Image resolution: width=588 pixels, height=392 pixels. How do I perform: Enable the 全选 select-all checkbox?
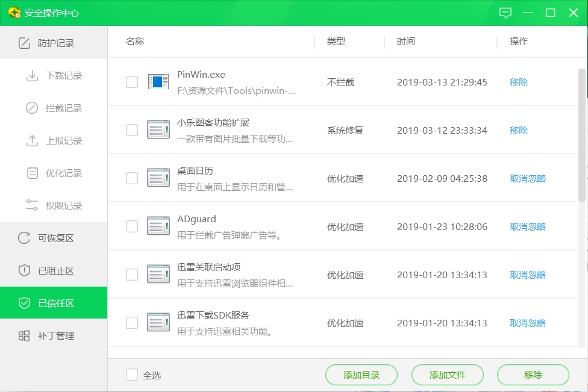pyautogui.click(x=132, y=375)
